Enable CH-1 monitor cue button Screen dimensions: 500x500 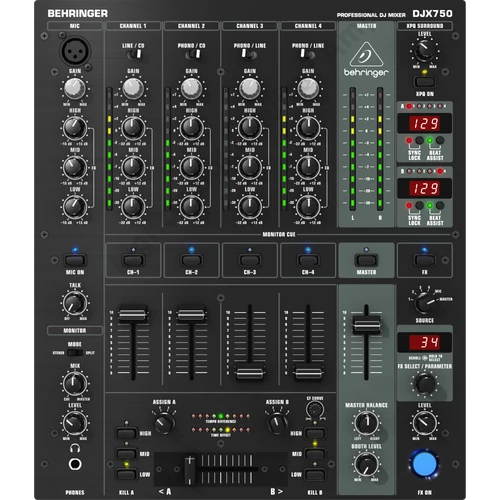tap(133, 260)
